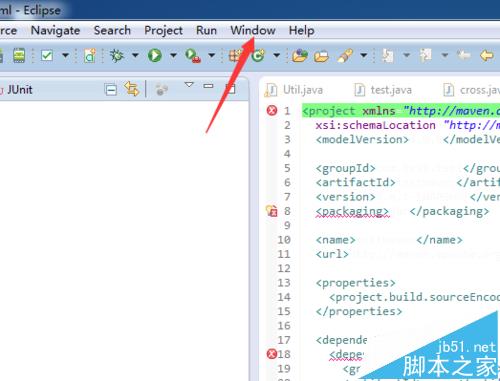Click the Debug bug icon
This screenshot has width=500, height=381.
pos(117,55)
